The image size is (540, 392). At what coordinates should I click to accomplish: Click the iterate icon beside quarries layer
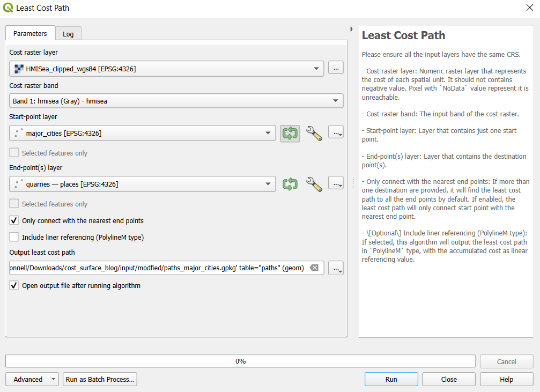coord(290,184)
